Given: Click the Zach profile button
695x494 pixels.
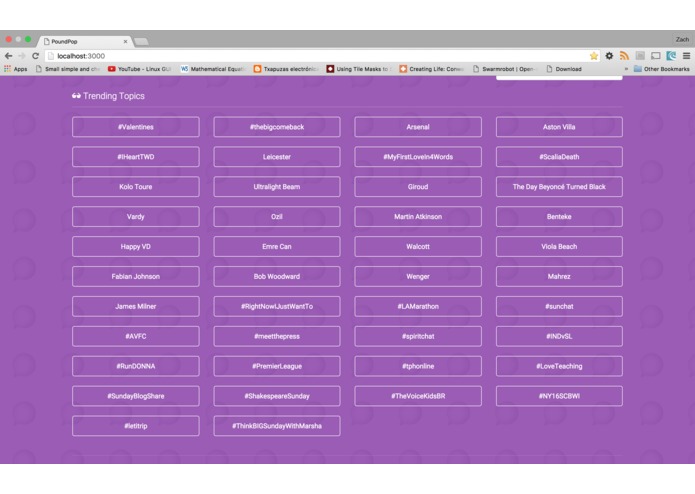Looking at the screenshot, I should 682,39.
